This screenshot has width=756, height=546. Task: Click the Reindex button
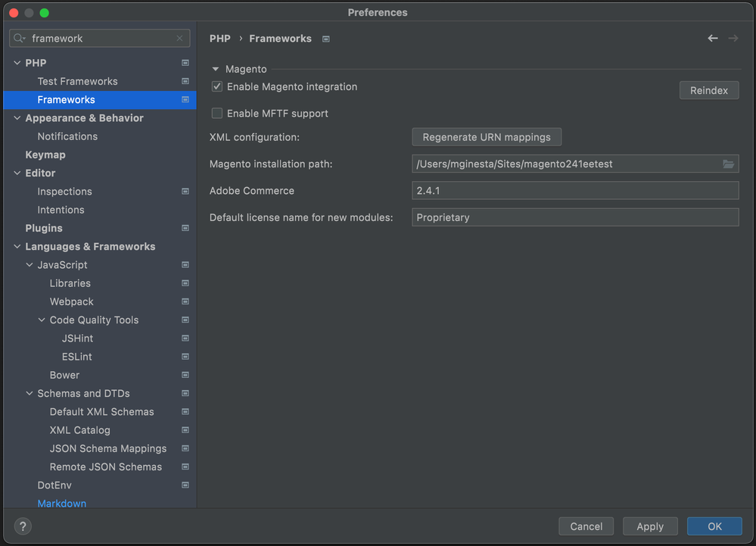708,90
